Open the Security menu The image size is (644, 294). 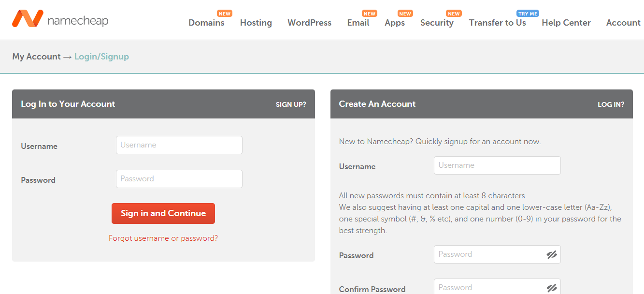tap(437, 23)
